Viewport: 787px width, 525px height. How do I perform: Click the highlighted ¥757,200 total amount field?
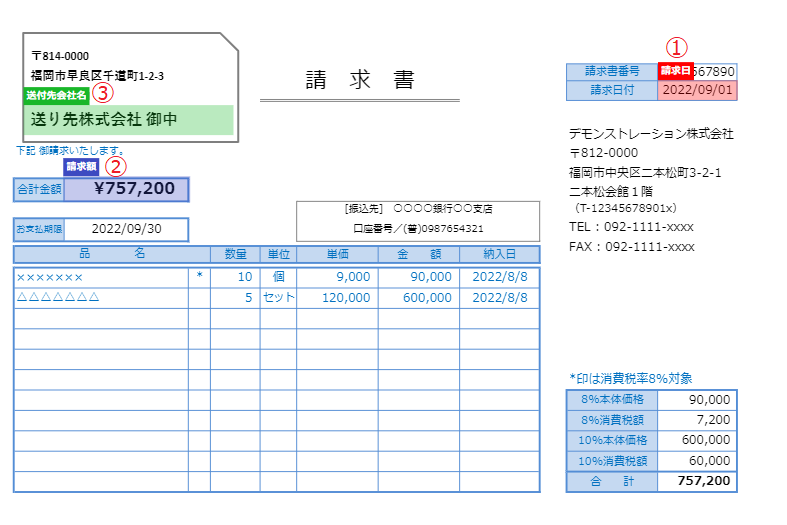126,189
